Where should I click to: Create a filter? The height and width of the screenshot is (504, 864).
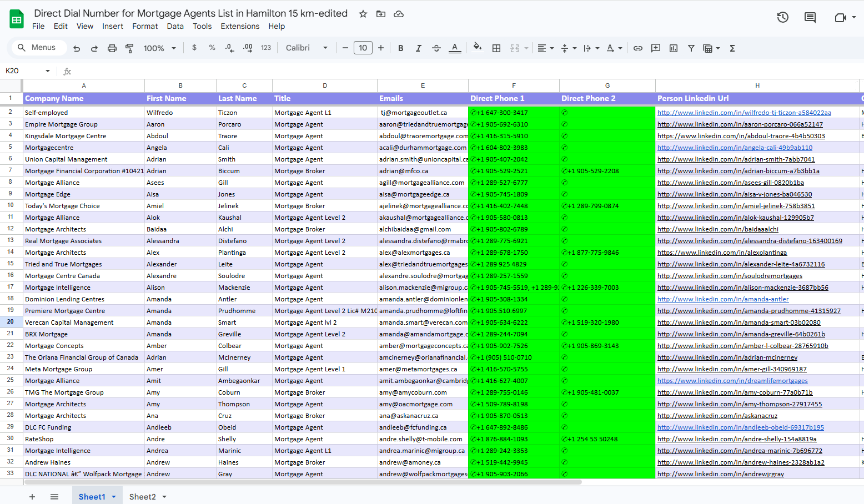tap(691, 48)
